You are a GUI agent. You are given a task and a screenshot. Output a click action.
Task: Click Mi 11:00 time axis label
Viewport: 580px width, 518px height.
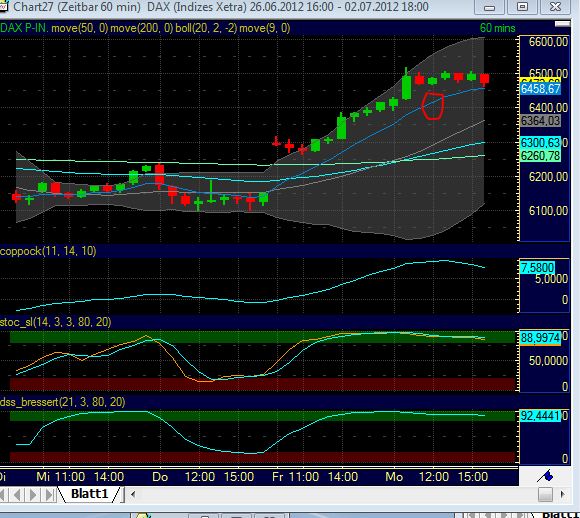(61, 477)
